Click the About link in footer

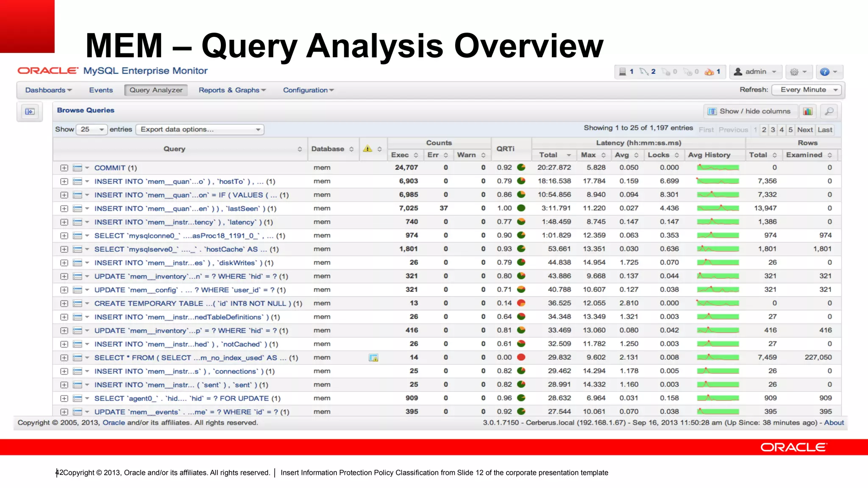point(834,423)
